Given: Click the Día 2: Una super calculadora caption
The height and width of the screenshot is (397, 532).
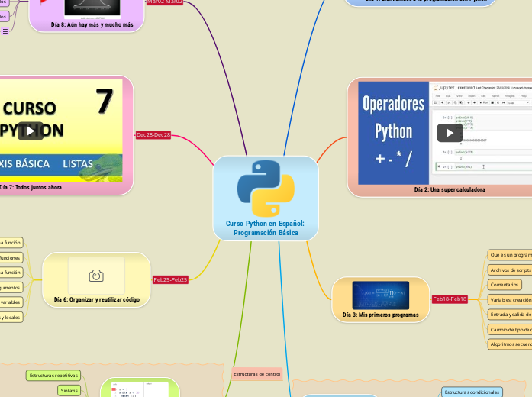Looking at the screenshot, I should click(x=449, y=189).
